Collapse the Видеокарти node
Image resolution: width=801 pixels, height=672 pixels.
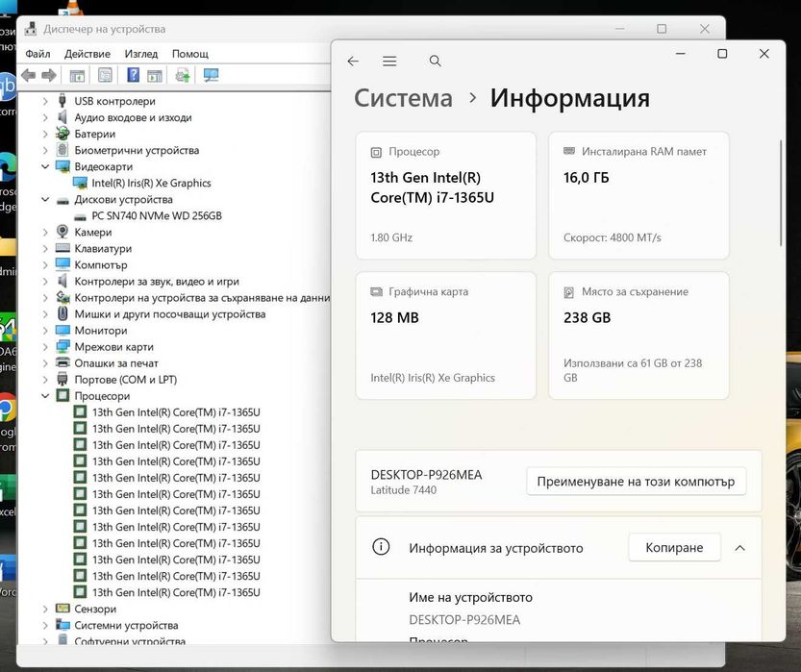tap(45, 166)
